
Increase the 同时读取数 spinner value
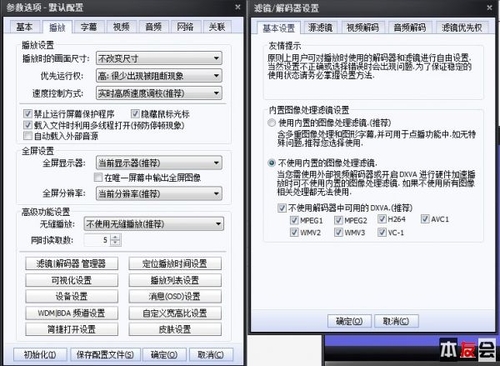pos(115,237)
